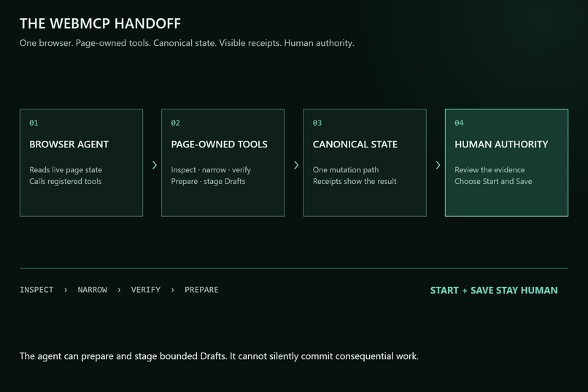Click the chevron between Page-Owned Tools and Canonical State
Screen dimensions: 588x392
[x=296, y=165]
